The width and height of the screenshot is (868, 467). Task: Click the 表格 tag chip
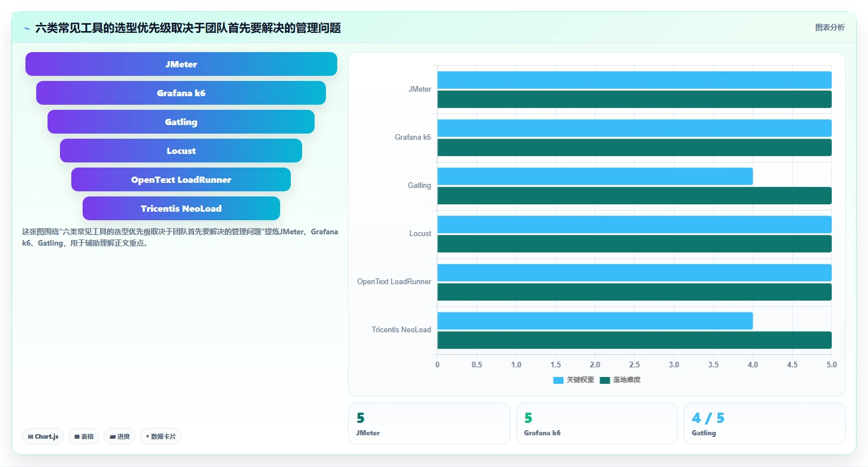tap(84, 436)
